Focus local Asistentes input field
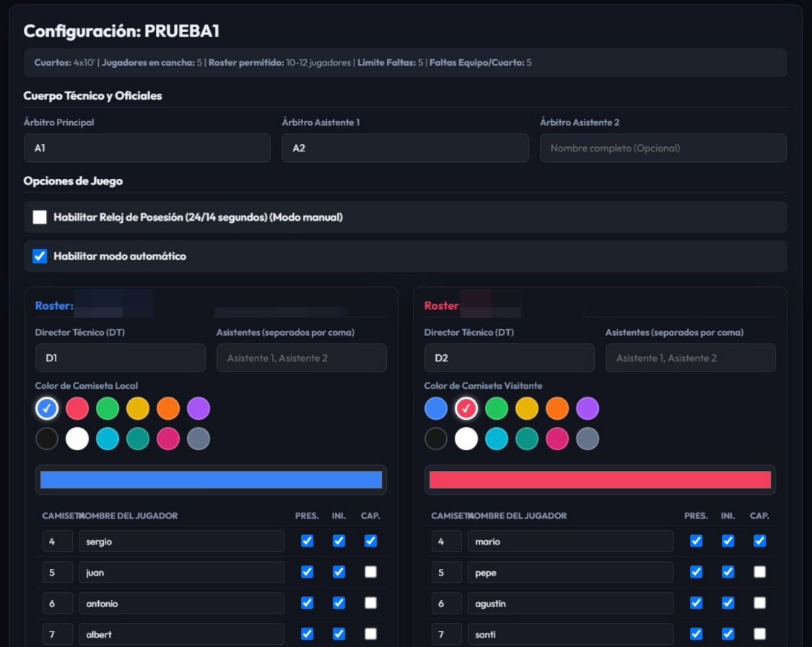The height and width of the screenshot is (647, 812). click(x=302, y=358)
